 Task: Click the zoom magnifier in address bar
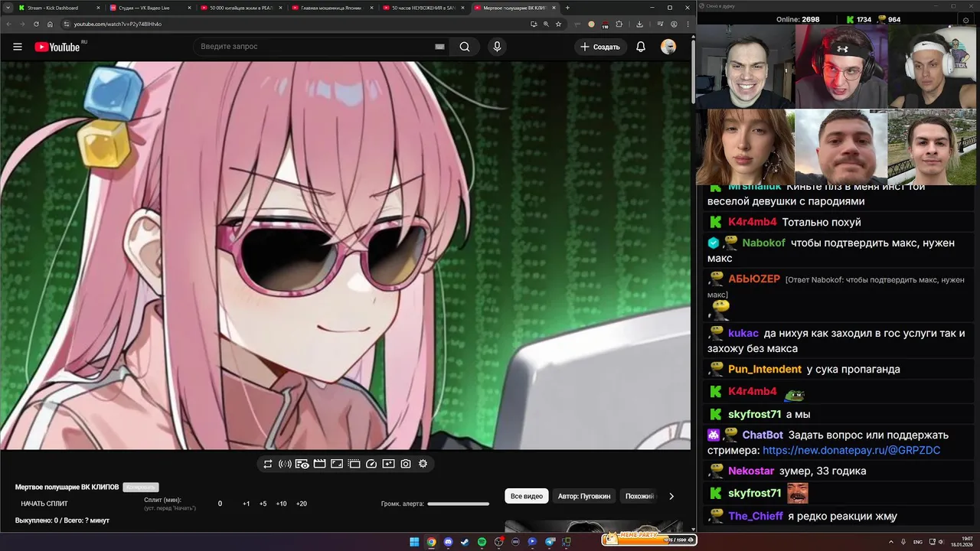click(546, 24)
